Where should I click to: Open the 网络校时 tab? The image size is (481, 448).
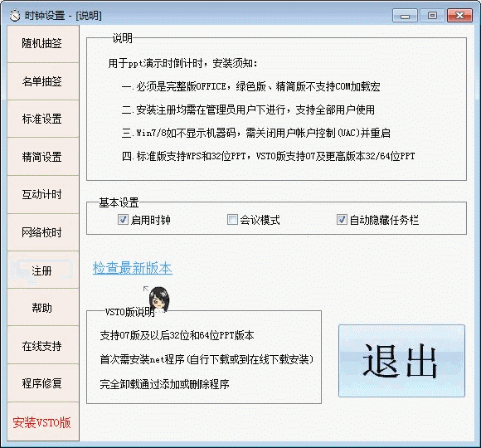click(x=43, y=232)
